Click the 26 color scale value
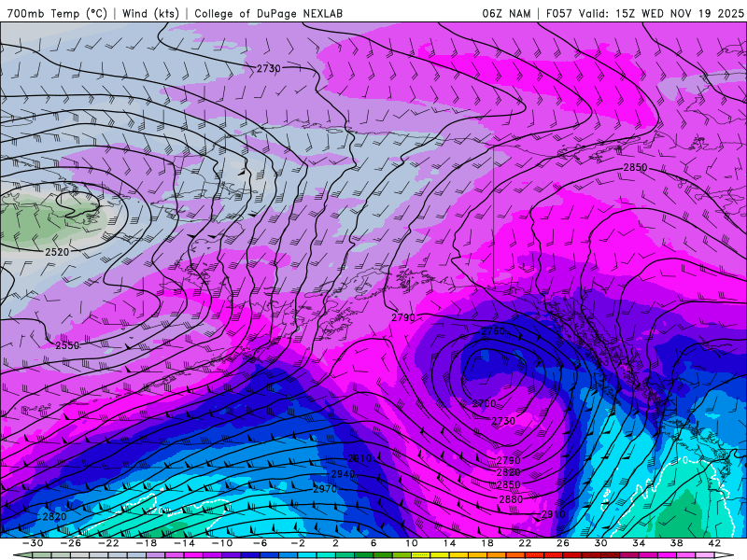This screenshot has height=560, width=747. (563, 543)
